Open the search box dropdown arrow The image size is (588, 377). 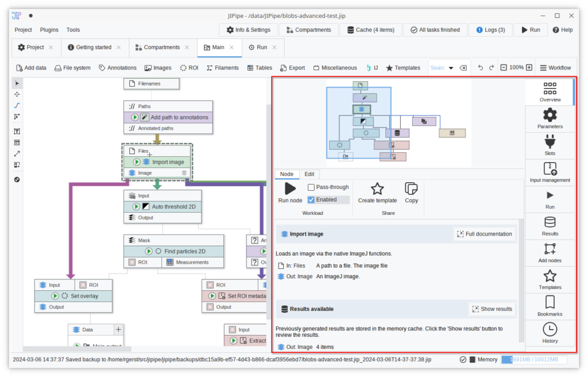coord(451,68)
